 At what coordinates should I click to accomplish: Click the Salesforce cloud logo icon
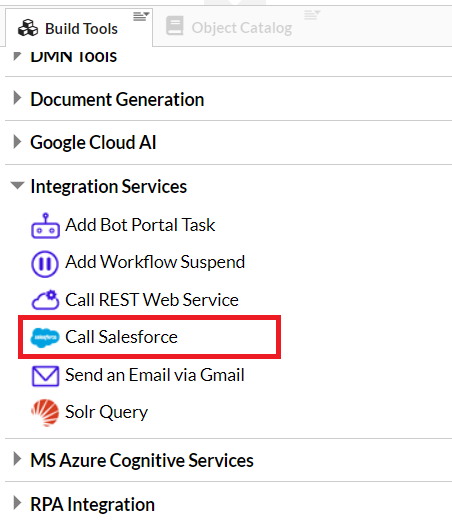[45, 337]
